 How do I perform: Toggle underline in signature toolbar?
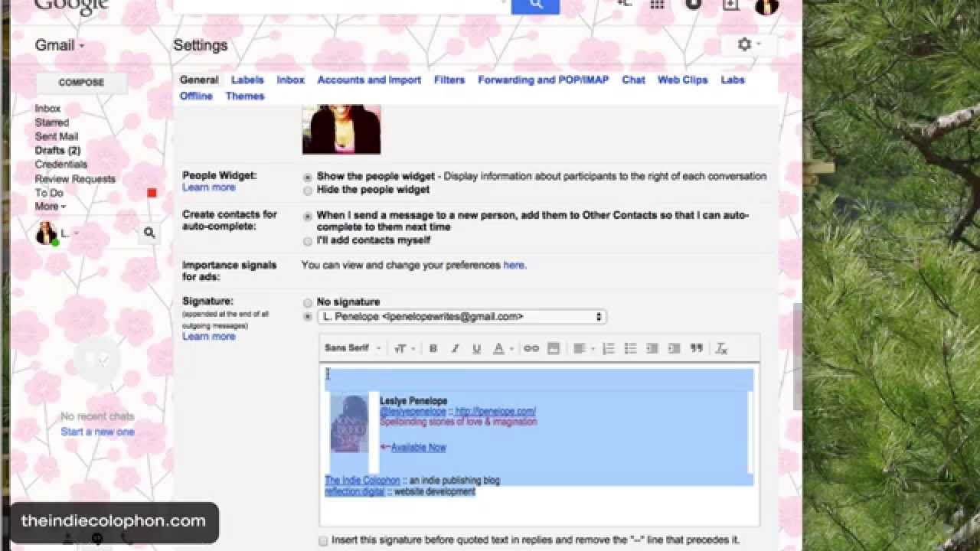click(476, 348)
